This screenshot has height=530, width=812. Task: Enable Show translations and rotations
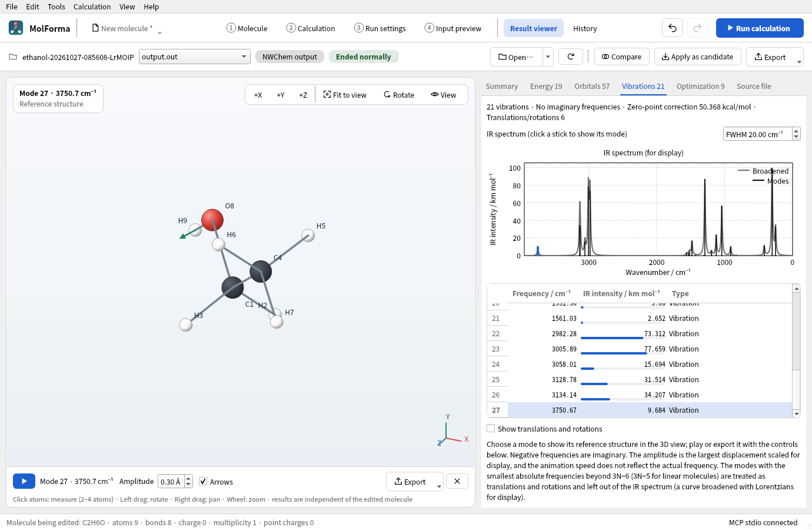491,429
